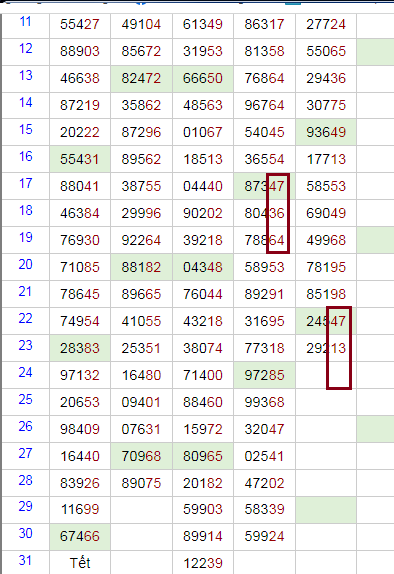Select cell 29213 in row 23
Viewport: 394px width, 574px height.
pos(326,348)
